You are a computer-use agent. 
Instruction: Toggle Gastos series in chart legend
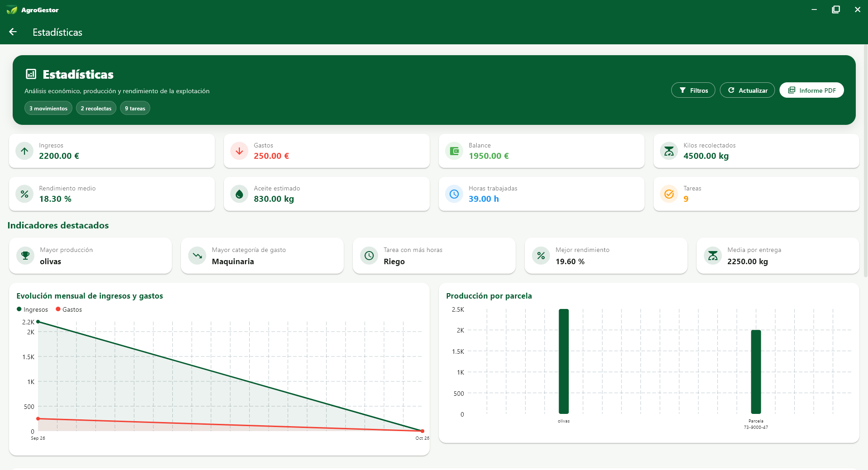point(69,309)
